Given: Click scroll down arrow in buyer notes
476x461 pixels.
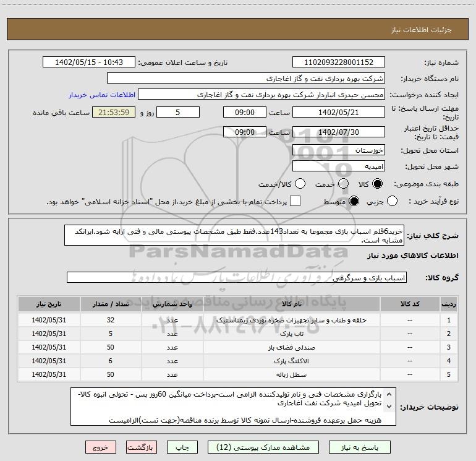Looking at the screenshot, I should tap(389, 407).
